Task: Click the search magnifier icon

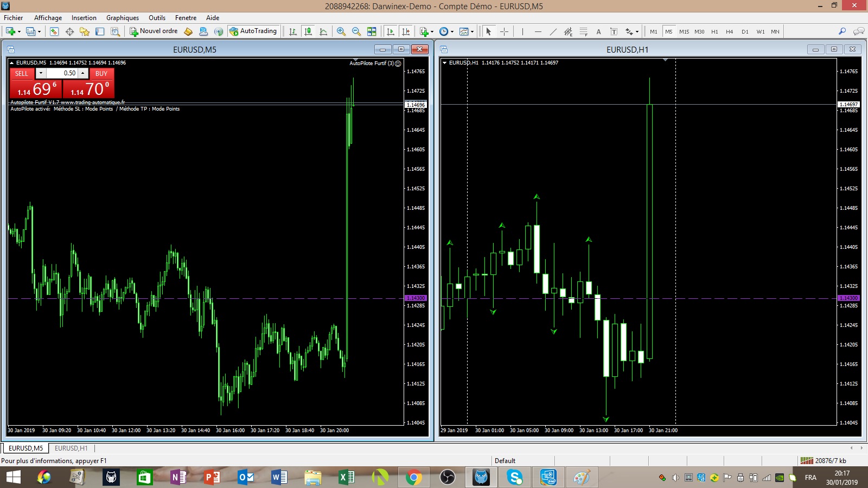Action: pyautogui.click(x=842, y=31)
